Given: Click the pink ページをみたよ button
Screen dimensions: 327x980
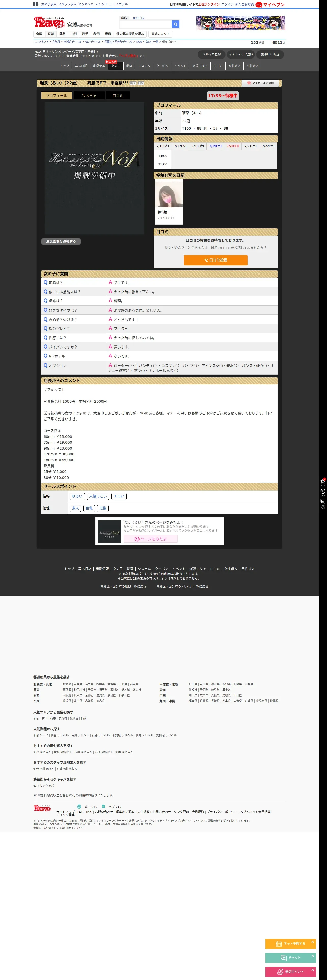Looking at the screenshot, I should tap(150, 539).
